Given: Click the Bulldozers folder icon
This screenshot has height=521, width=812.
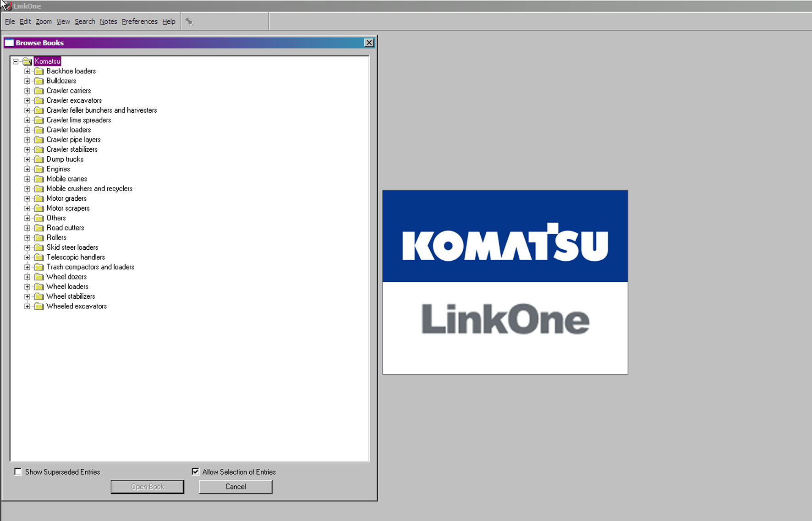Looking at the screenshot, I should tap(39, 81).
